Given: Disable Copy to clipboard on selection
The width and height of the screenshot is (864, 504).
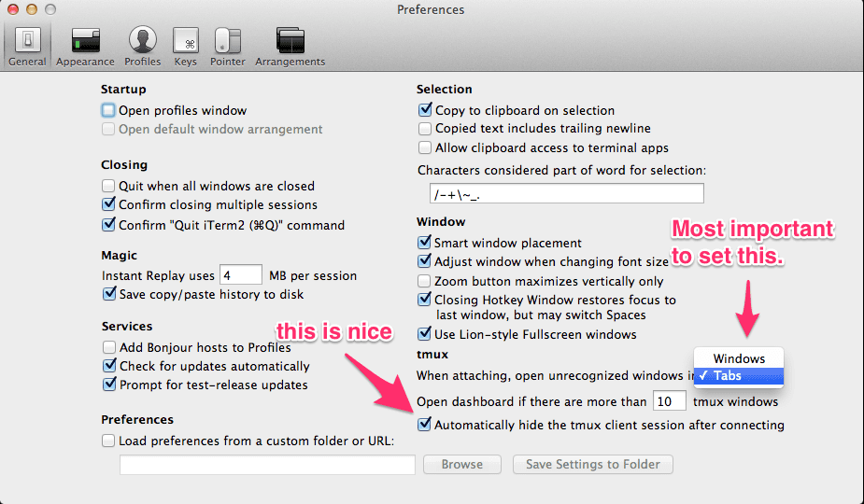Looking at the screenshot, I should [426, 110].
